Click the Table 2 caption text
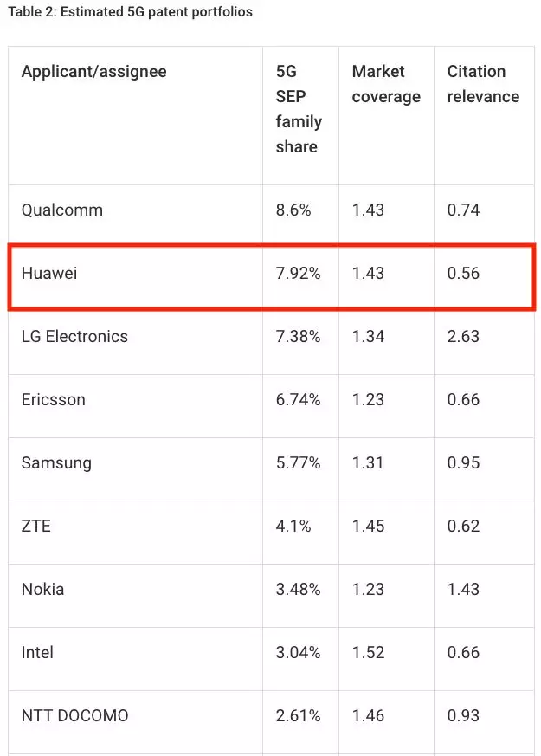Viewport: 541px width, 756px height. tap(130, 13)
